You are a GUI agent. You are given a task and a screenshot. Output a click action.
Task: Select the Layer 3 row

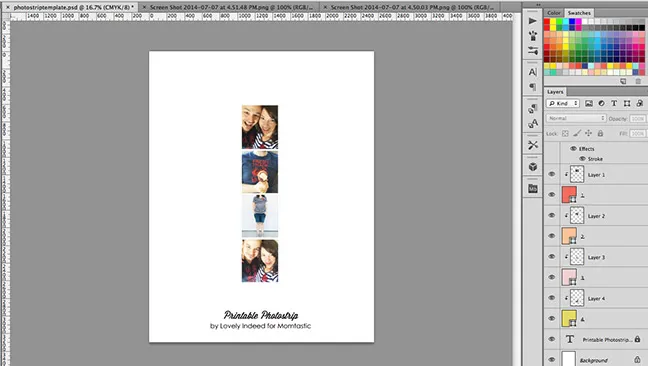596,257
